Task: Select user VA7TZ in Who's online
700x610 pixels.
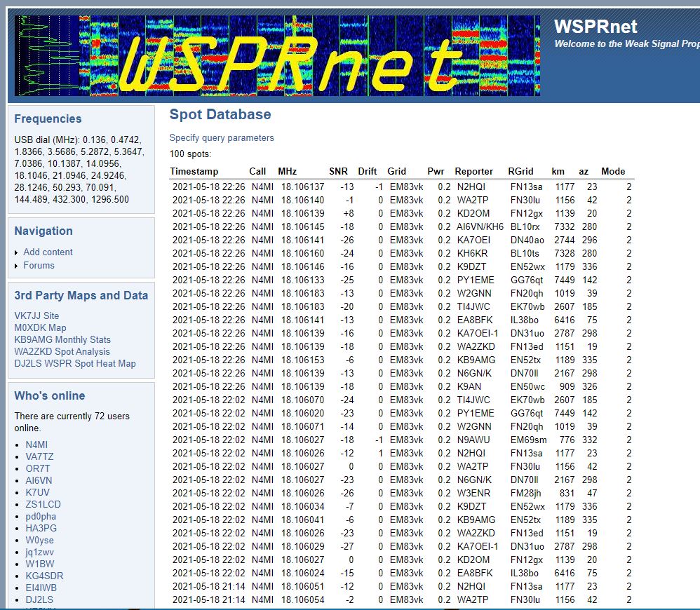Action: (39, 457)
